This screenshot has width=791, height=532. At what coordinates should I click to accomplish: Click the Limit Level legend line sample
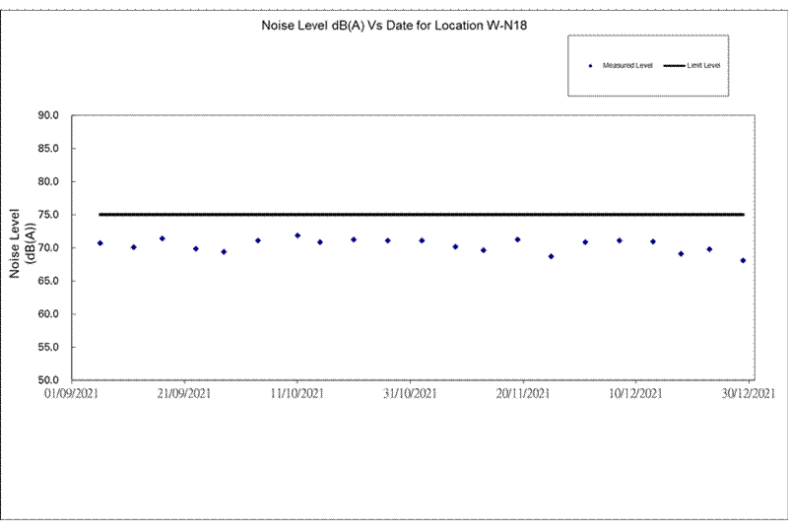(674, 65)
